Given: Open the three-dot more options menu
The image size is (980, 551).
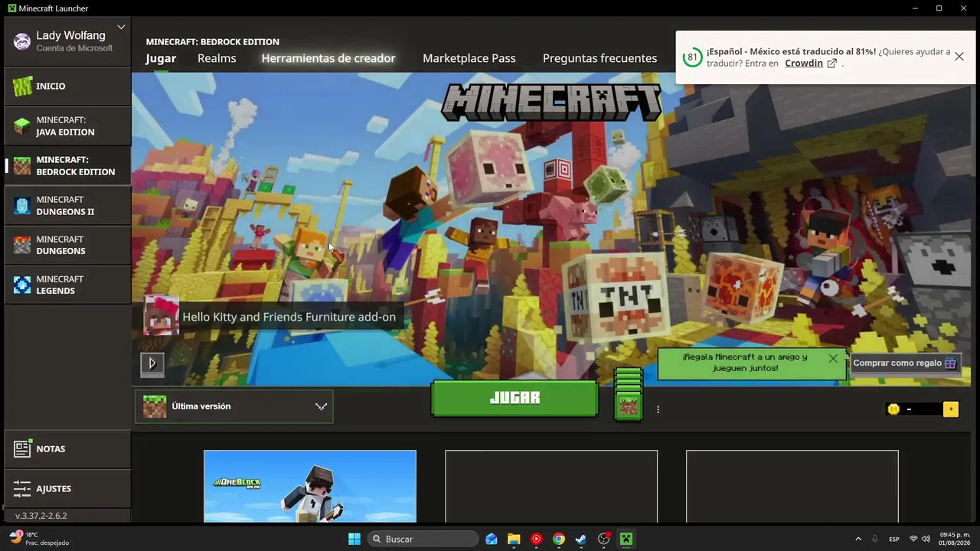Looking at the screenshot, I should pyautogui.click(x=658, y=409).
